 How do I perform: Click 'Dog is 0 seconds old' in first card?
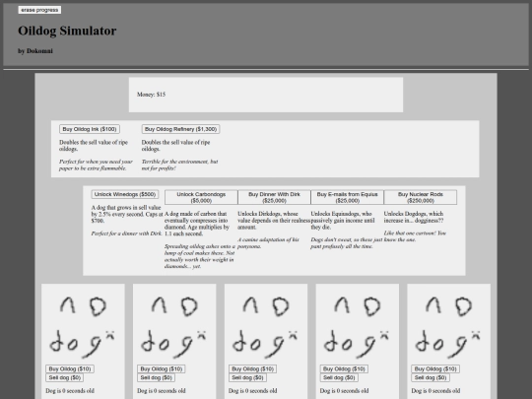pyautogui.click(x=70, y=391)
